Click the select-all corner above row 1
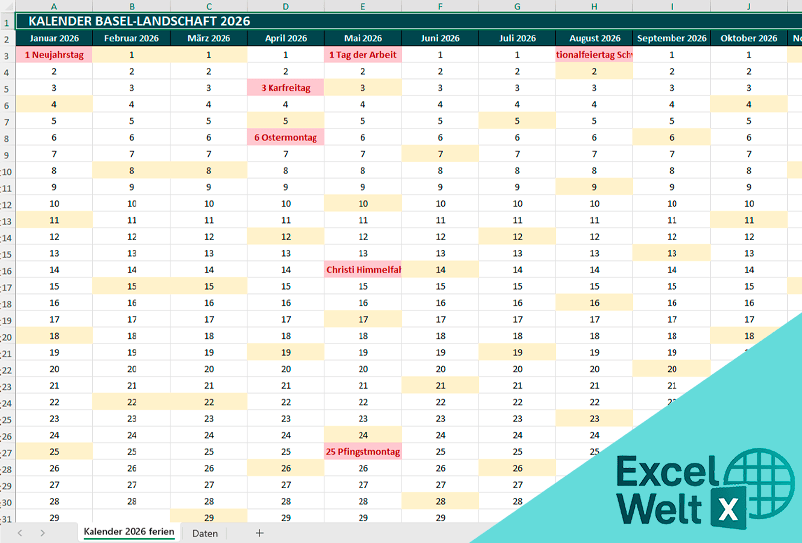The height and width of the screenshot is (543, 802). 6,6
